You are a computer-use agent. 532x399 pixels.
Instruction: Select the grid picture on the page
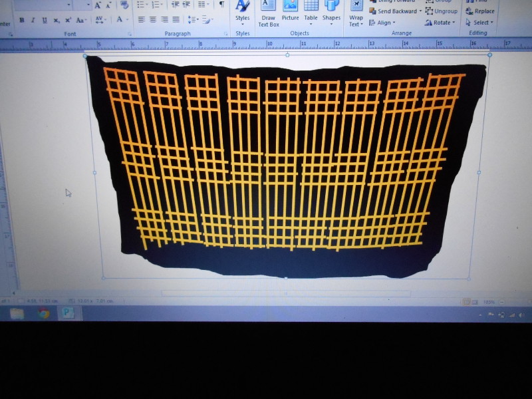tap(286, 166)
